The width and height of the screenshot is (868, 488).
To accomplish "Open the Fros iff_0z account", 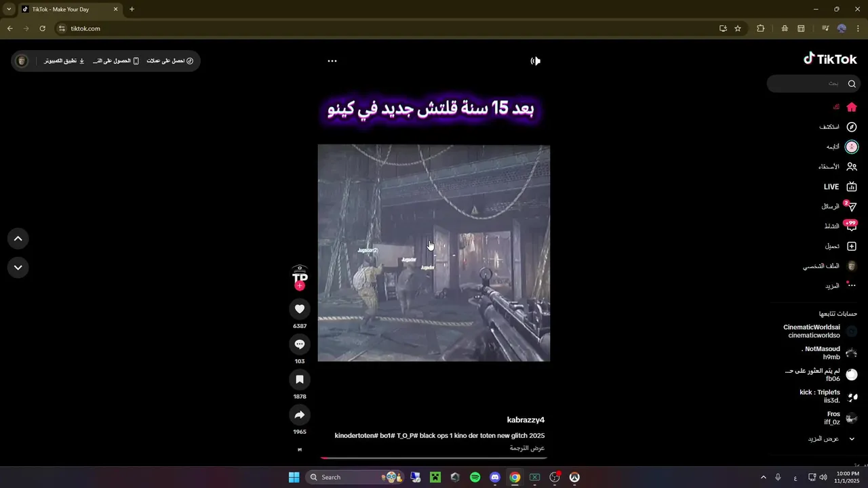I will 841,418.
